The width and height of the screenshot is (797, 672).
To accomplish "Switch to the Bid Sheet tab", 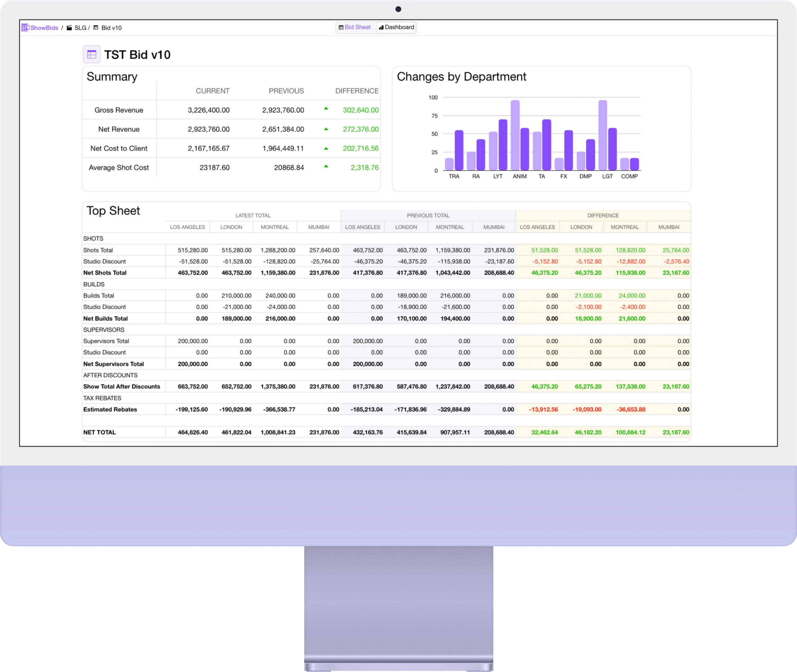I will click(x=355, y=27).
